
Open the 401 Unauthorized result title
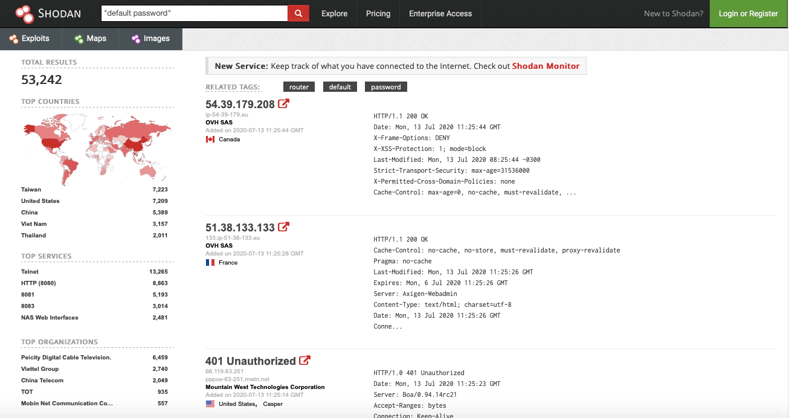pos(251,361)
